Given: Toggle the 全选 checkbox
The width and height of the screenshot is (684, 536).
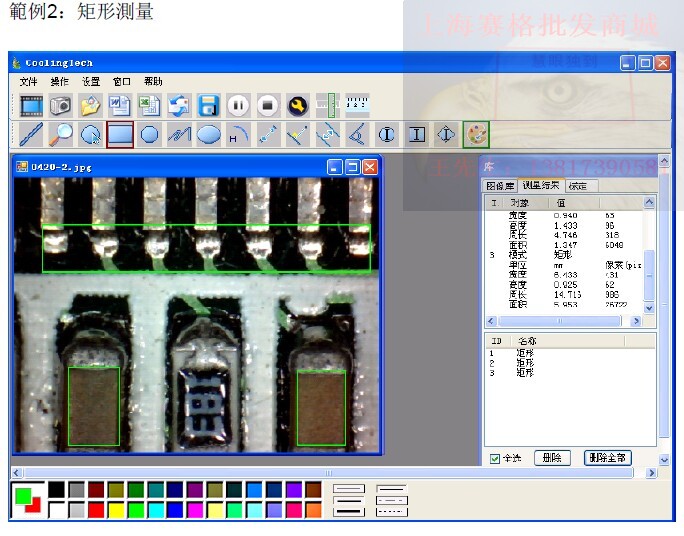Looking at the screenshot, I should point(495,458).
